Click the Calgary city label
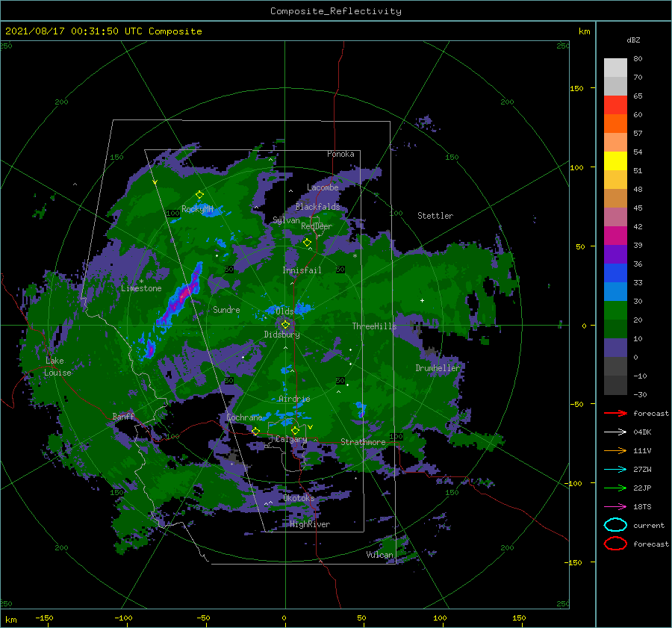Viewport: 672px width, 628px height. (291, 439)
